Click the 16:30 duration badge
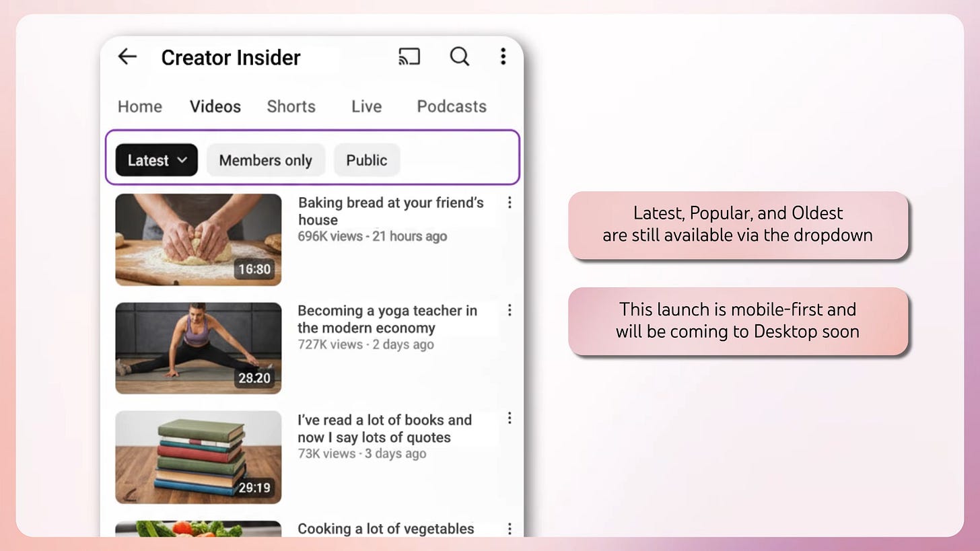This screenshot has width=980, height=551. click(254, 269)
